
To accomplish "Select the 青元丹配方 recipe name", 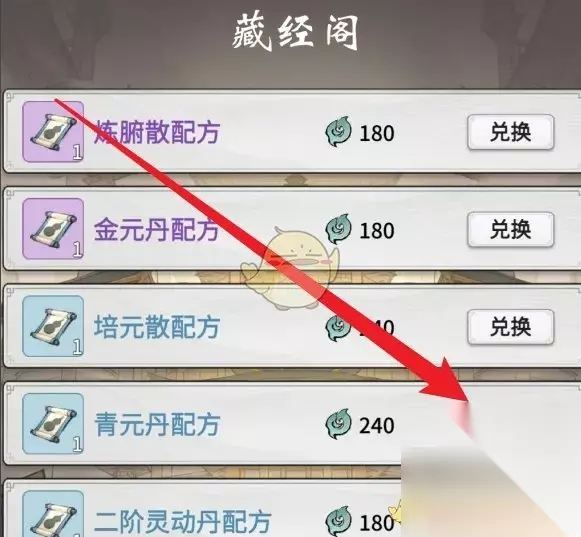I will 156,425.
